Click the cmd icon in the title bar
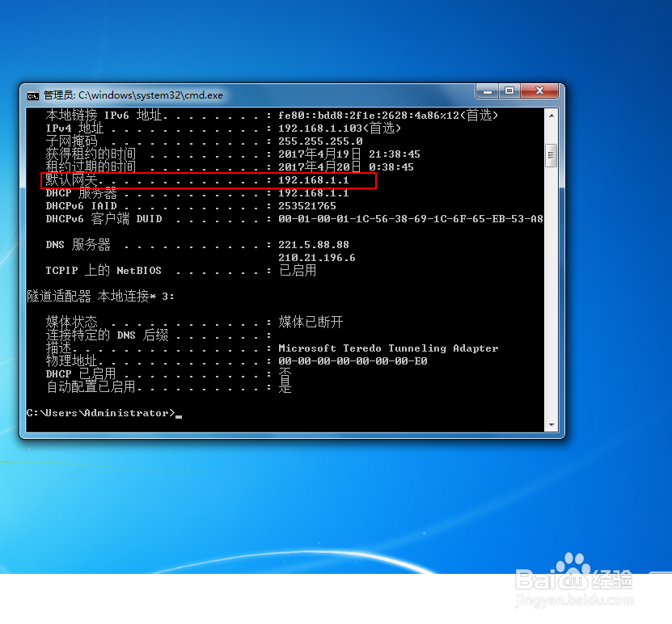 tap(33, 95)
